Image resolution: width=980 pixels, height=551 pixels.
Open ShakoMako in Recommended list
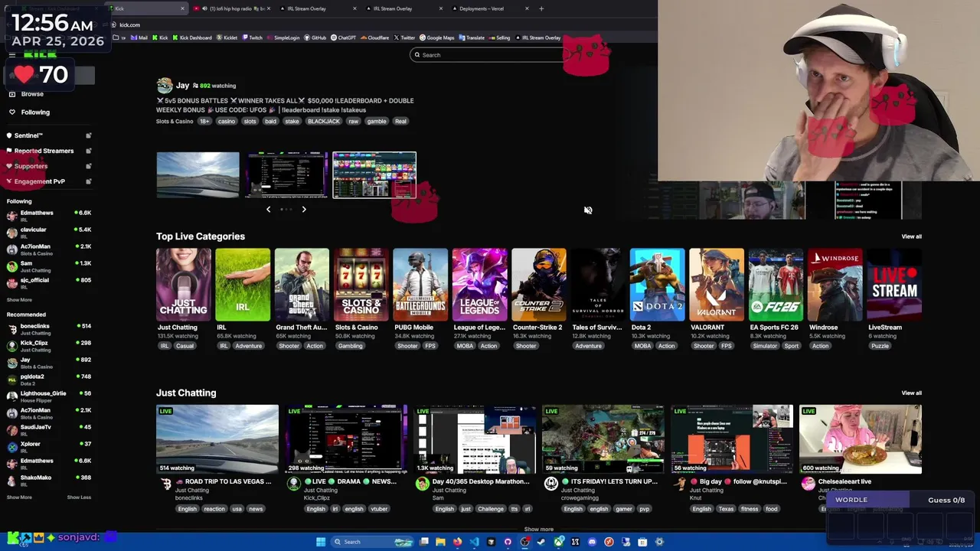point(49,480)
